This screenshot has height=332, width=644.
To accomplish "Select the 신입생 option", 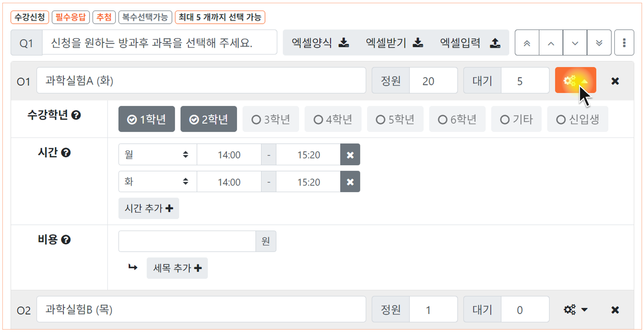I will point(577,119).
